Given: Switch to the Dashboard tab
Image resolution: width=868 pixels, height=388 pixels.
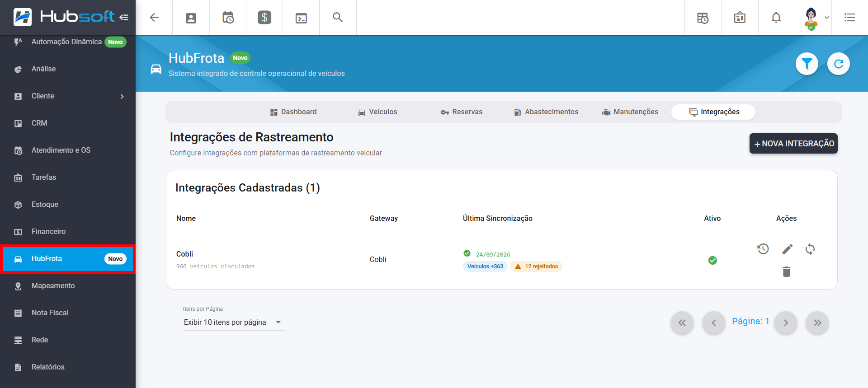Looking at the screenshot, I should click(x=293, y=112).
